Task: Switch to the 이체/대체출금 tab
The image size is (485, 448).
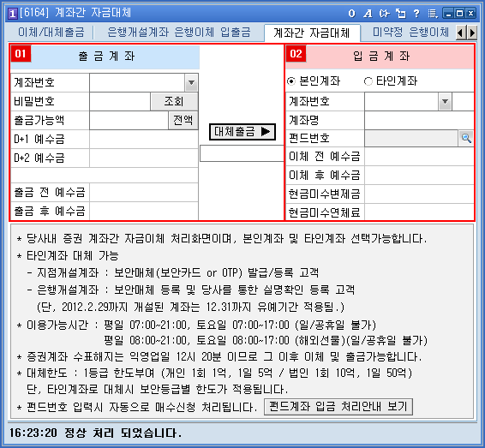Action: 51,33
